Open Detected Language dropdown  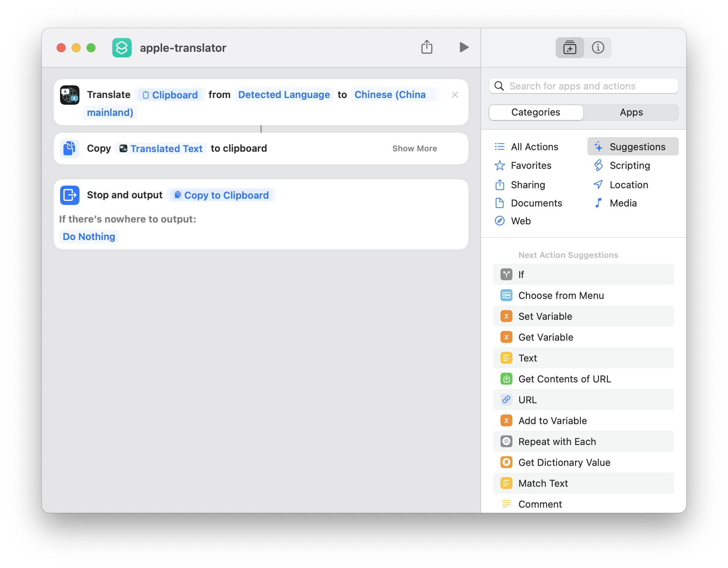[284, 95]
